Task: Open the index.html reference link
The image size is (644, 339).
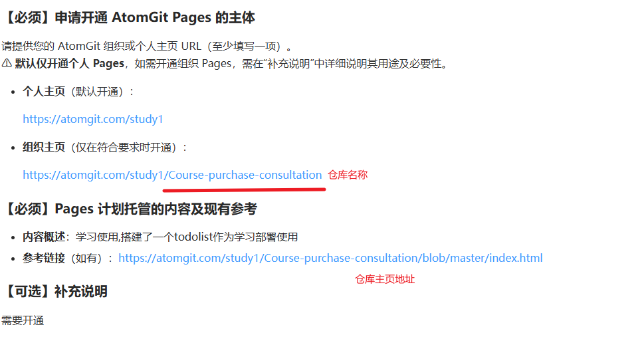Action: coord(330,258)
